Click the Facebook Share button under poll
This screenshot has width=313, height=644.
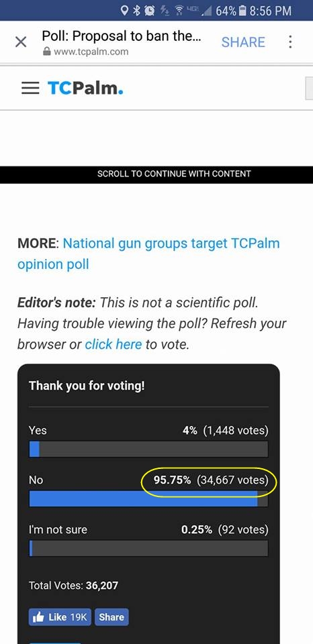tap(111, 617)
